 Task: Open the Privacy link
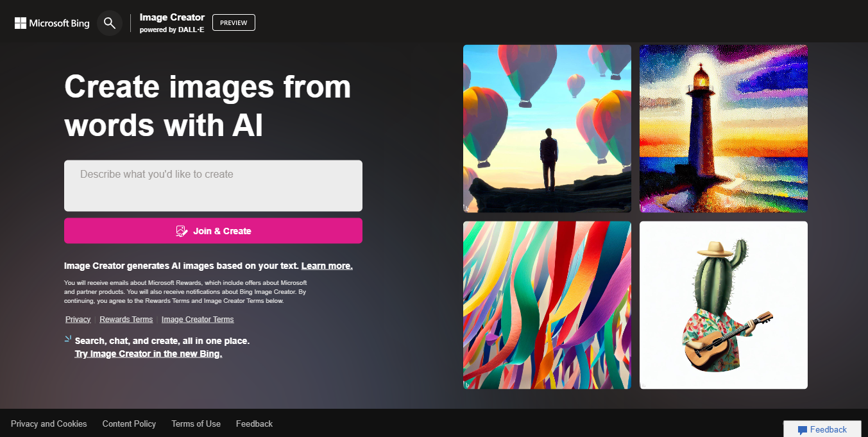click(x=78, y=320)
